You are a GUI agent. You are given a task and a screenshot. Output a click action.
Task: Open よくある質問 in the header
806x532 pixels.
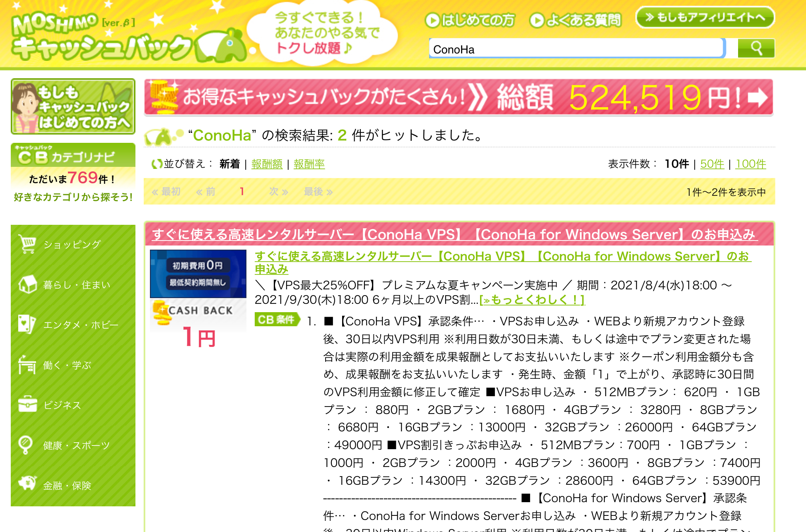(x=575, y=20)
